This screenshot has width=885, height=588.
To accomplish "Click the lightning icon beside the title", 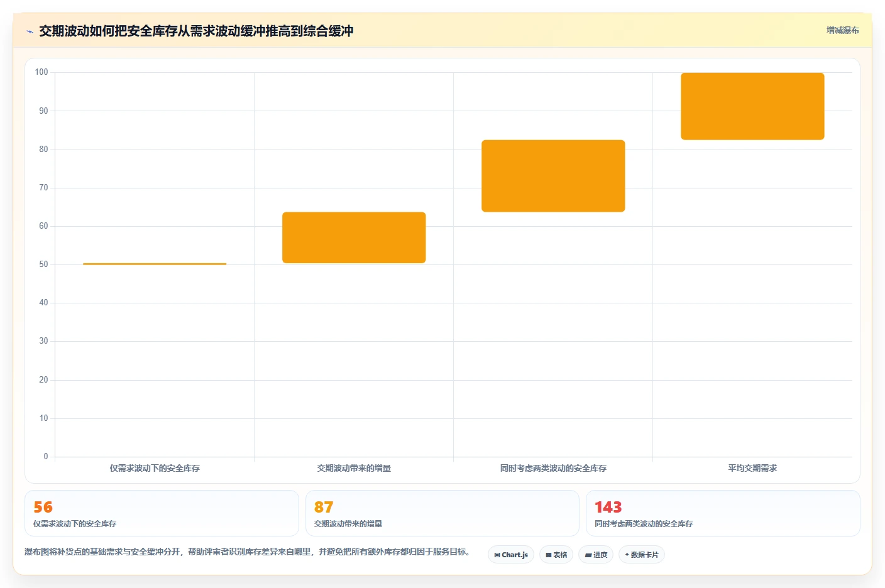I will [x=30, y=31].
